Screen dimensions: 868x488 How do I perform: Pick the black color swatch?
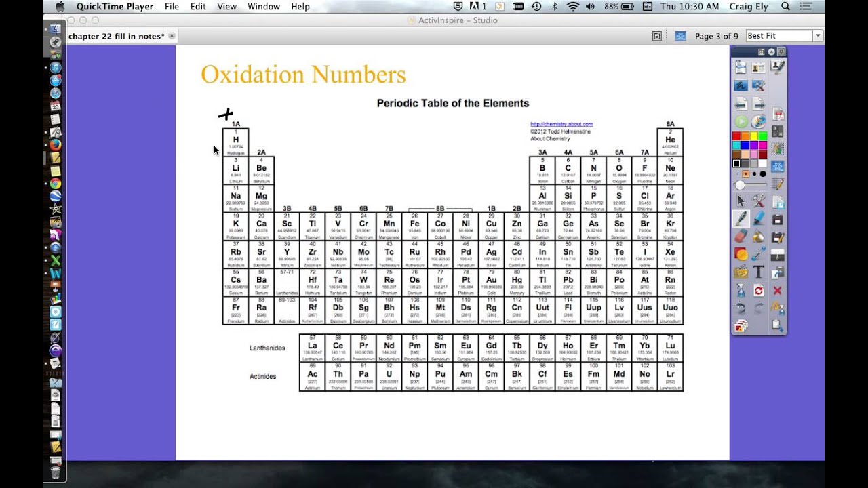point(736,163)
